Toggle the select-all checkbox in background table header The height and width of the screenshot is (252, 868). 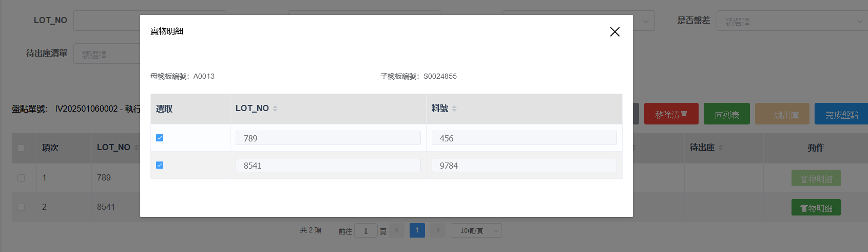[21, 148]
